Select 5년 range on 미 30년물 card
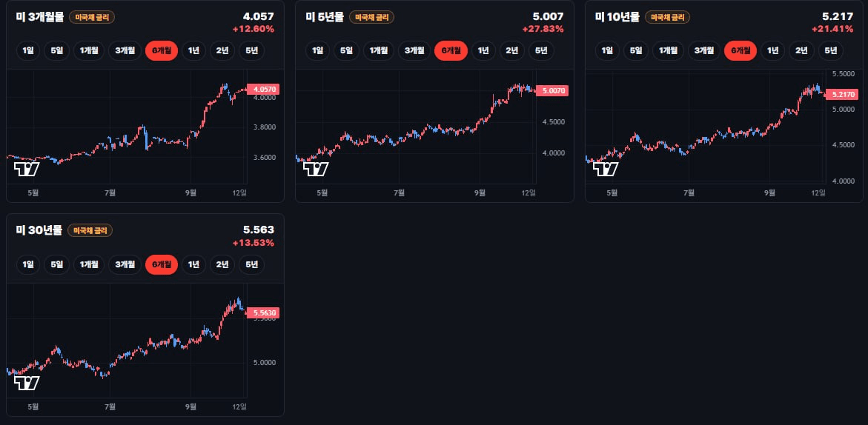The height and width of the screenshot is (425, 868). coord(251,265)
